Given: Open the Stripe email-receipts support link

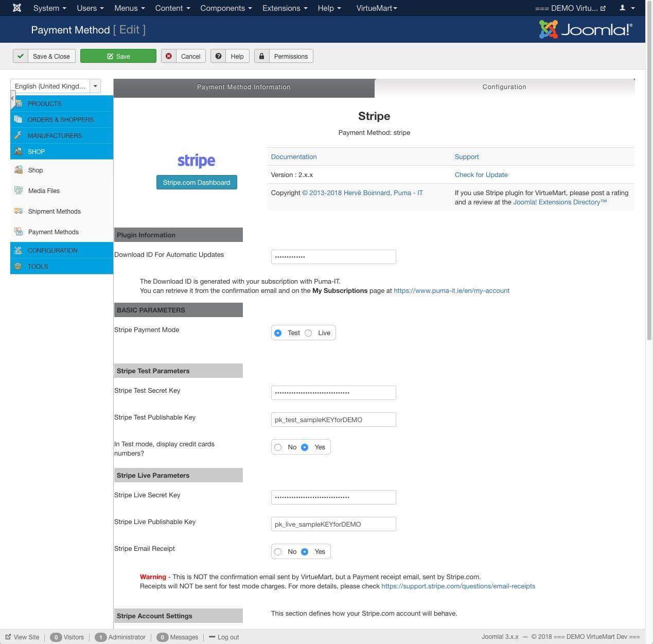Looking at the screenshot, I should [x=458, y=586].
